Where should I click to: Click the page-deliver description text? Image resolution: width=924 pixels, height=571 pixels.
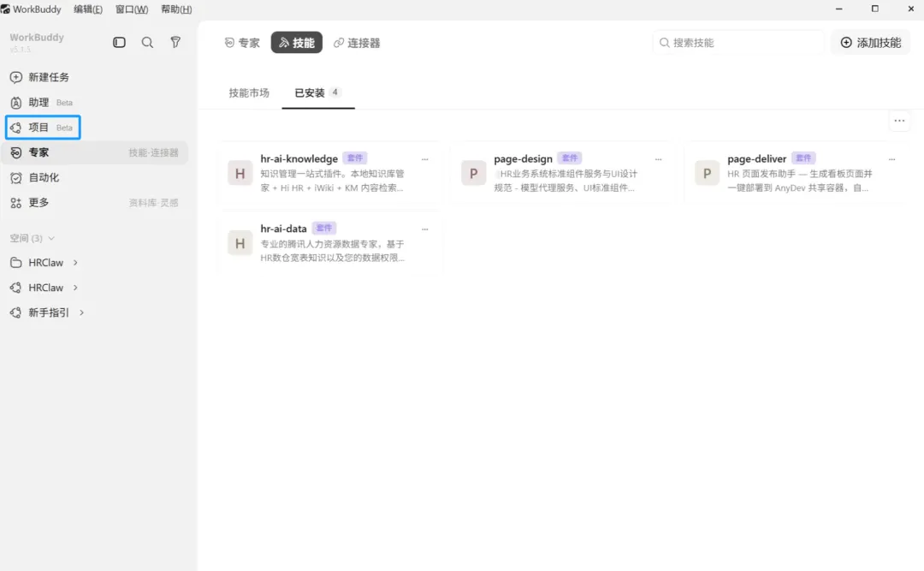799,181
